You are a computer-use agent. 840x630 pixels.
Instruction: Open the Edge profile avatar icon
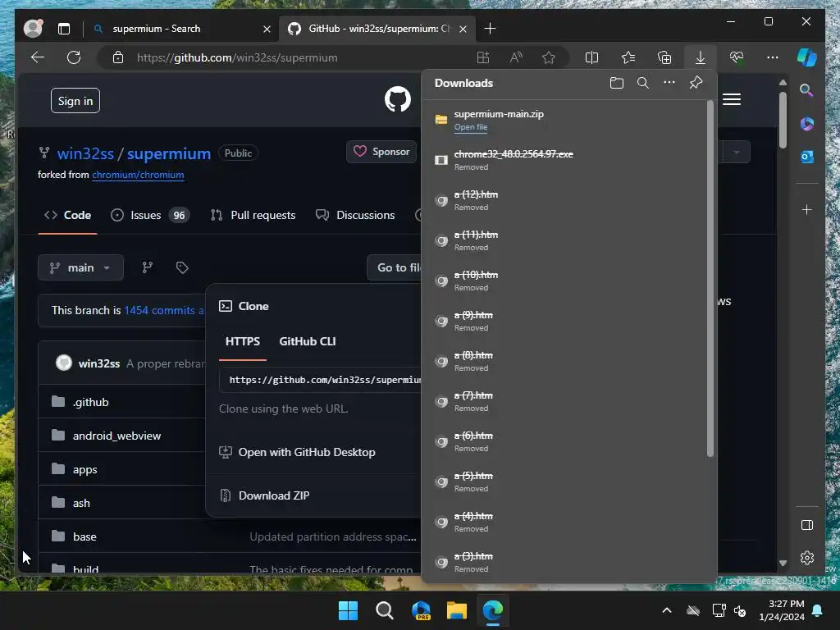(x=33, y=29)
